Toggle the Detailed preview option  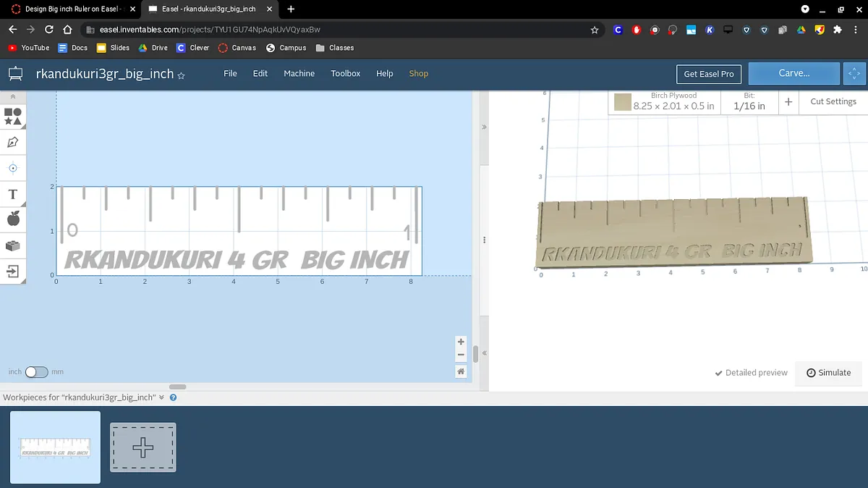(751, 373)
